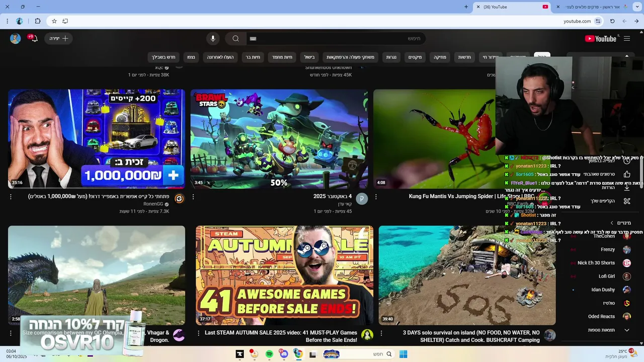Open the Kung Fu Mantis video title

(472, 197)
